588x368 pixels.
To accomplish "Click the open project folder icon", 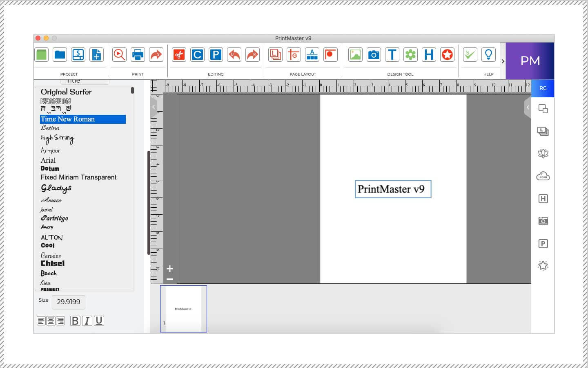I will tap(60, 54).
